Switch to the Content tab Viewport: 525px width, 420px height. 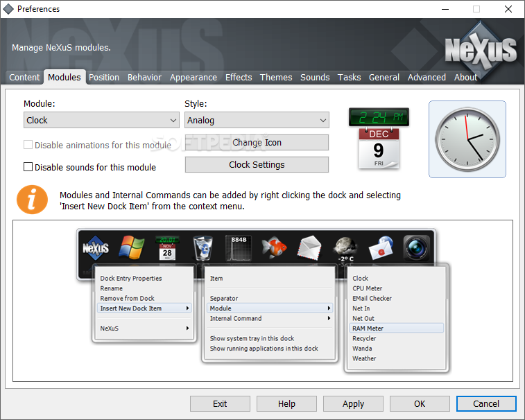click(x=24, y=78)
